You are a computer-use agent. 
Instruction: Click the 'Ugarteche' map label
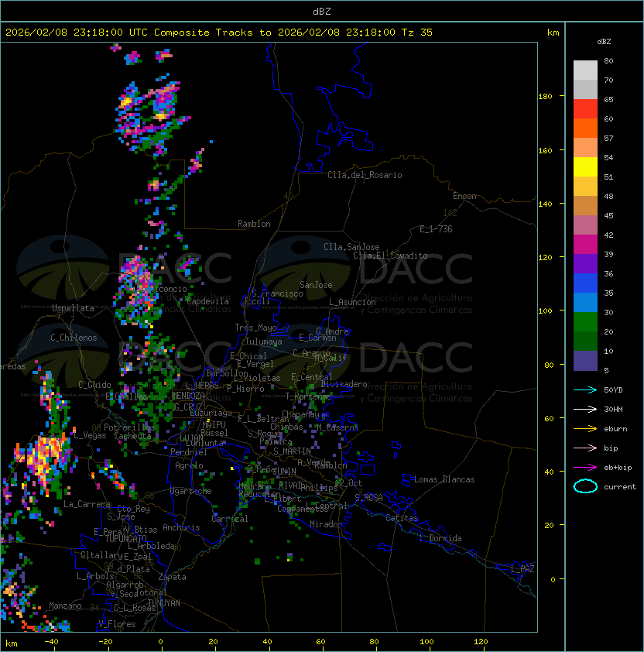tap(191, 492)
